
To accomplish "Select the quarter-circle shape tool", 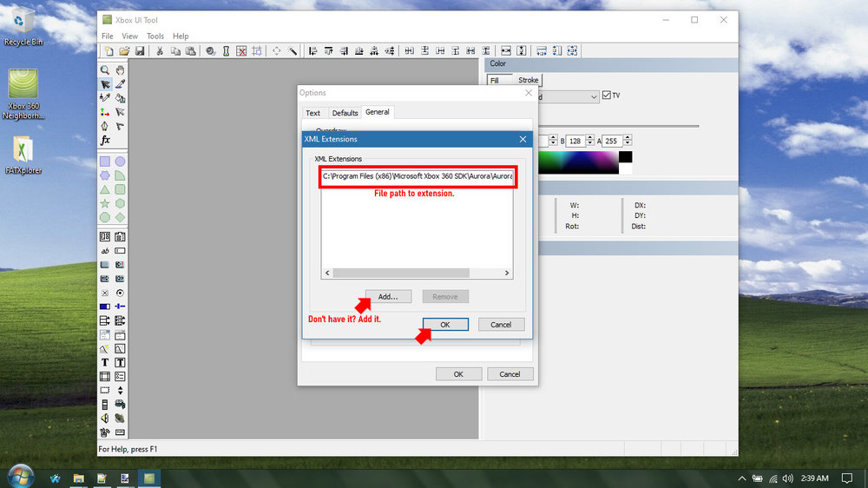I will [120, 175].
